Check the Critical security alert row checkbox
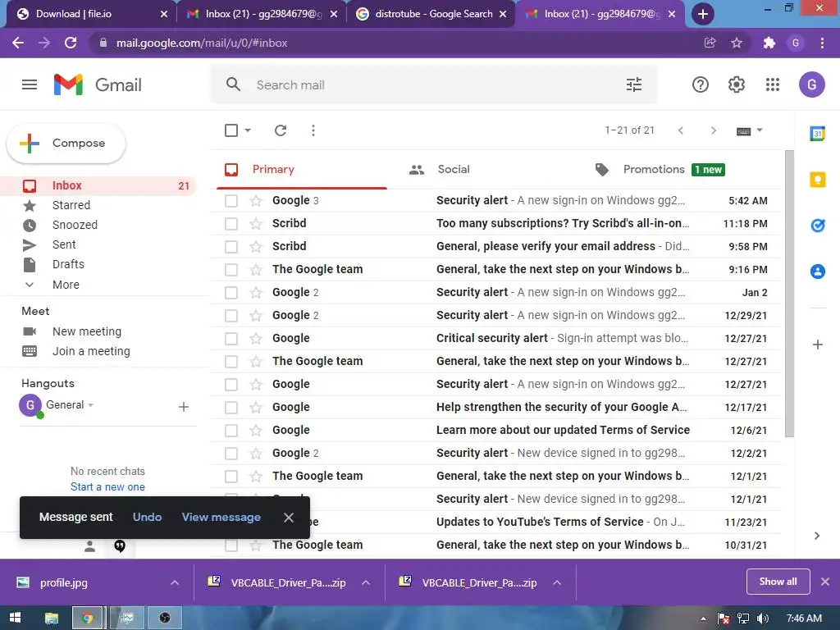 231,339
